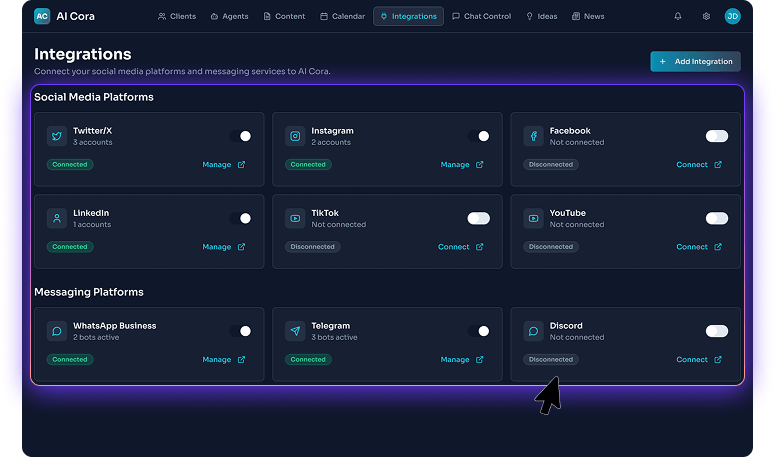This screenshot has width=775, height=457.
Task: Click the Messaging Platforms heading
Action: [x=89, y=292]
